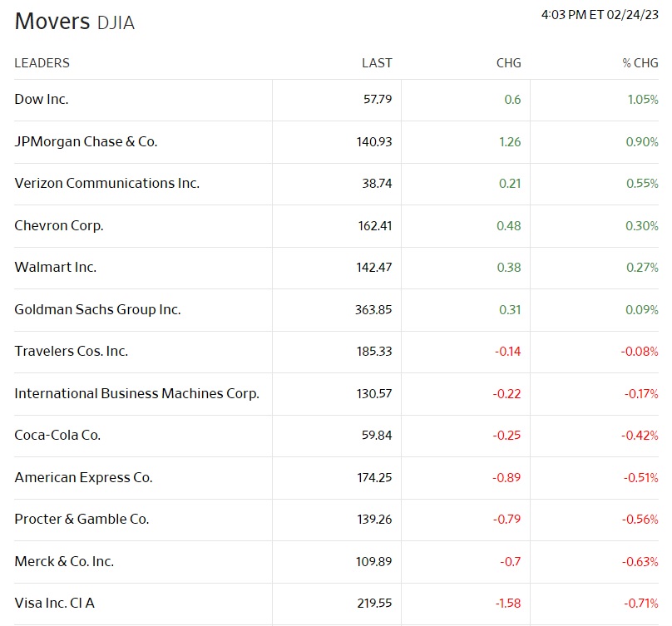Select Visa percent change -0.71%
Viewport: 672px width, 626px height.
[640, 604]
